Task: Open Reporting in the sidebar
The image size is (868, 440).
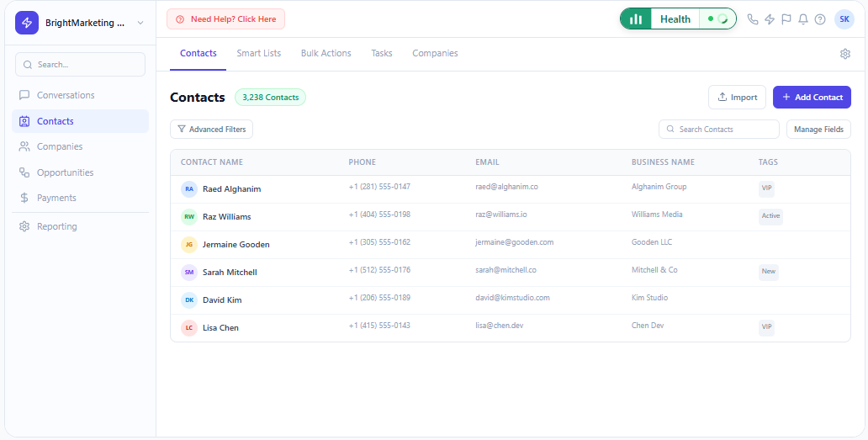Action: click(x=80, y=226)
